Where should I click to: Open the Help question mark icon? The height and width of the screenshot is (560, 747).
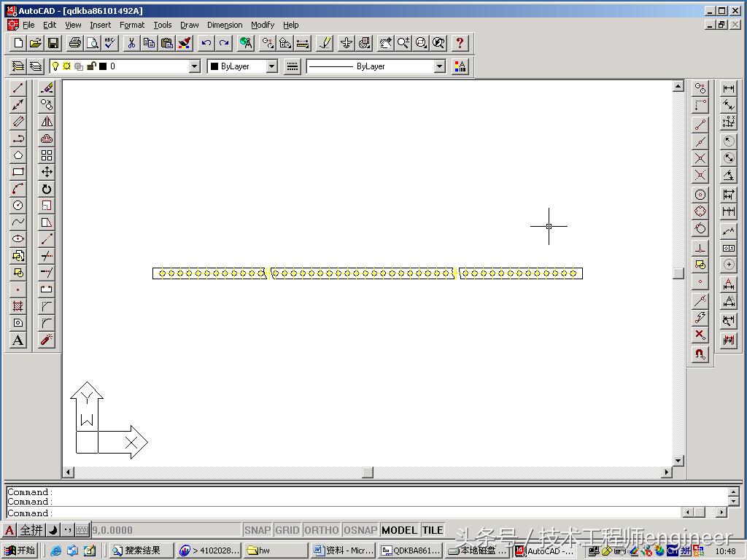tap(460, 43)
